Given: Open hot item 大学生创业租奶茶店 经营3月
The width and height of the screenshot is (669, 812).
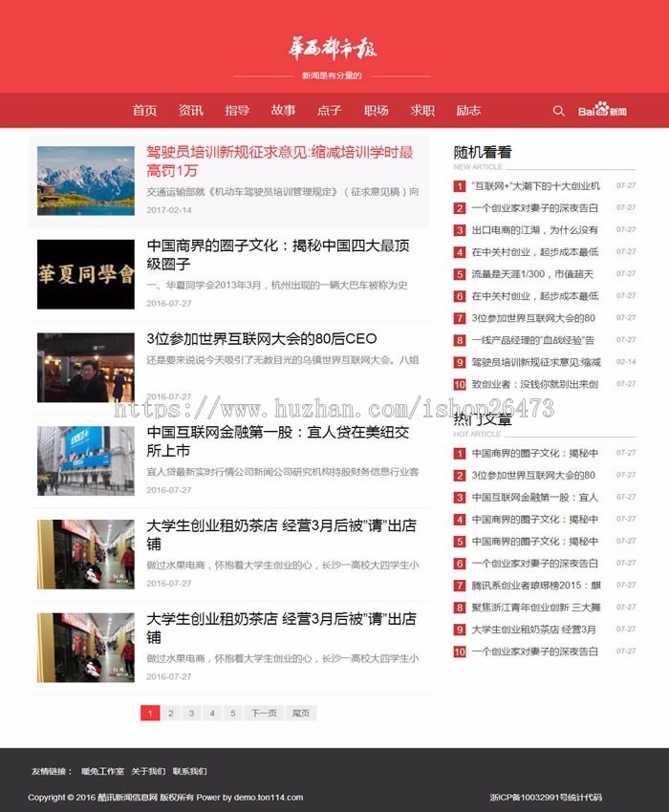Looking at the screenshot, I should tap(533, 630).
